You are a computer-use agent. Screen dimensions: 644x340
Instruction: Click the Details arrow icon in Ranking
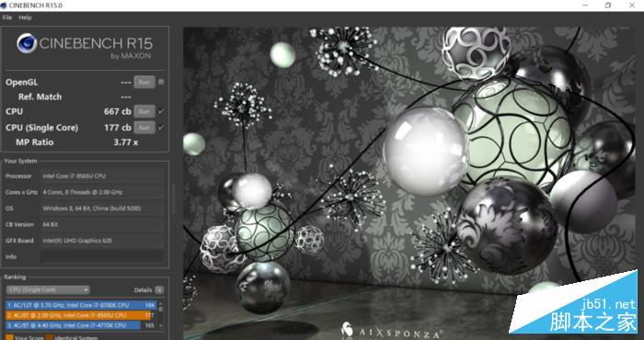(x=159, y=290)
